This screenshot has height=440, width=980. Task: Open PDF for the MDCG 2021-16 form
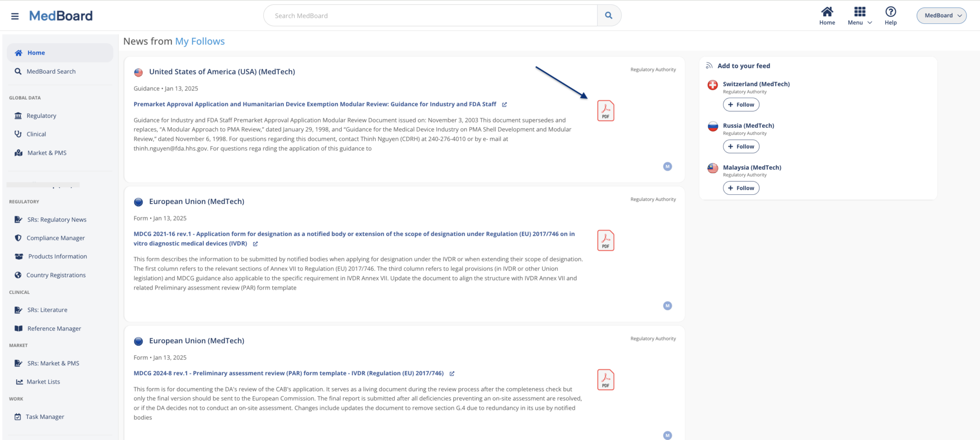(605, 240)
